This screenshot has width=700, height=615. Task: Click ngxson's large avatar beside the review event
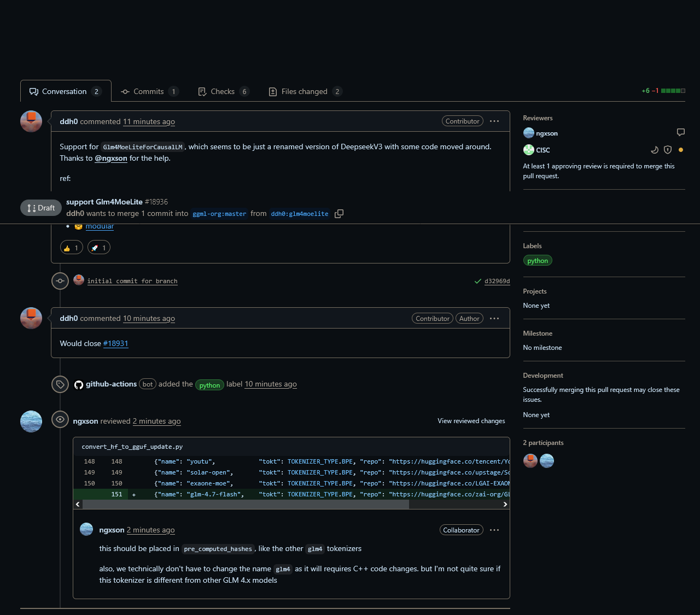tap(31, 421)
